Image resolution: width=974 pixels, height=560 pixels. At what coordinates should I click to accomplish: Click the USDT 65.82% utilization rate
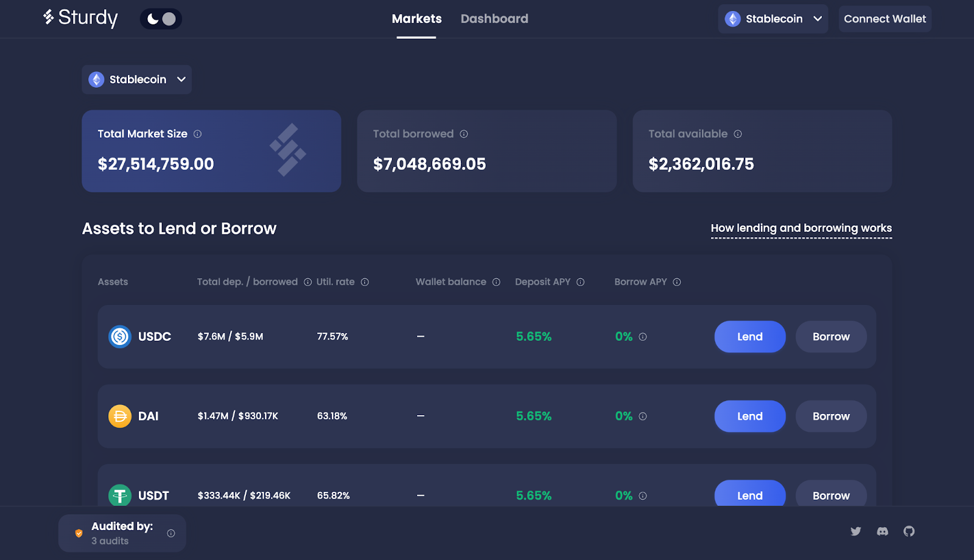pyautogui.click(x=334, y=495)
